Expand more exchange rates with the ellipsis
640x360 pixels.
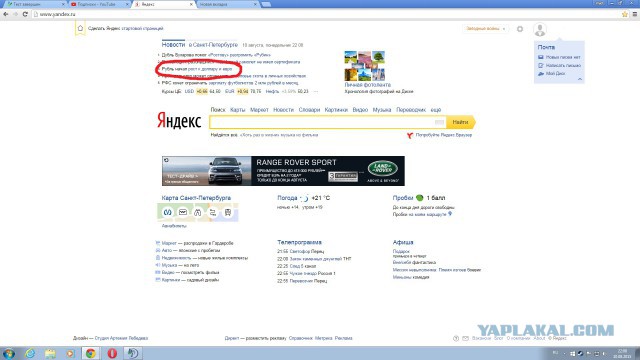coord(316,91)
